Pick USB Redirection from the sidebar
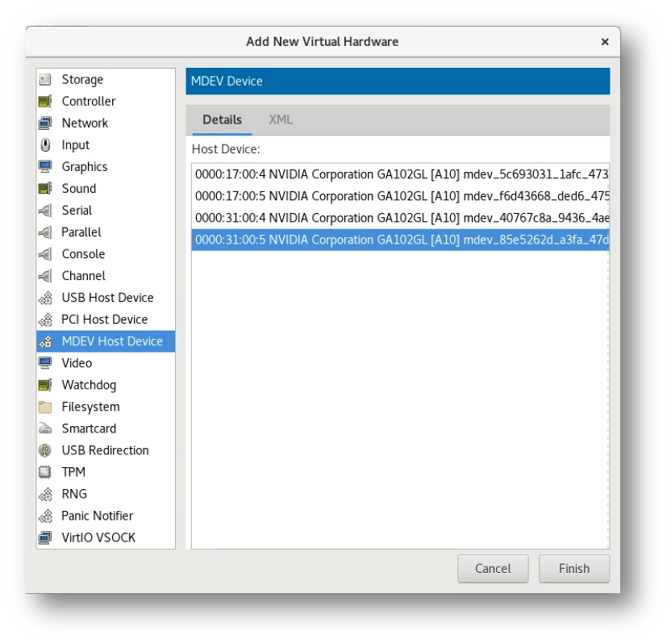 (x=106, y=450)
